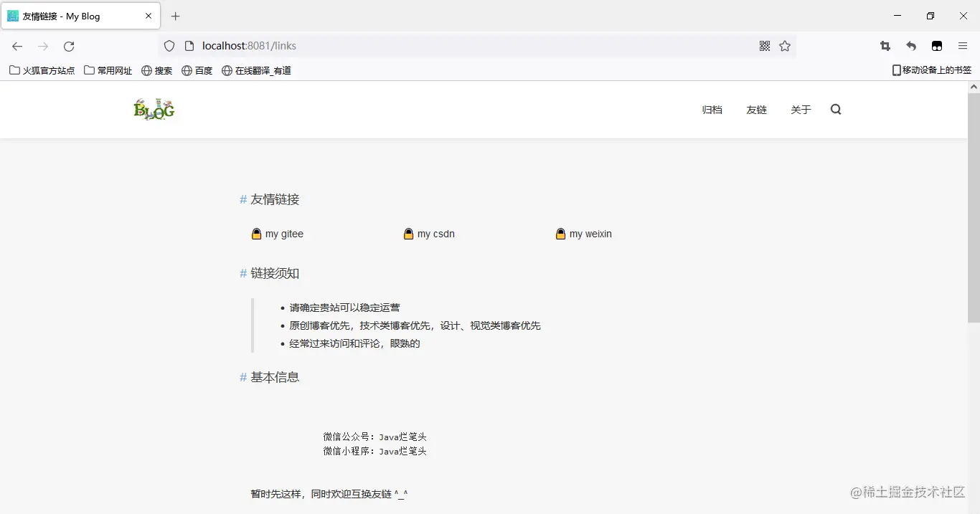Open the 归档 navigation item
980x514 pixels.
coord(711,109)
